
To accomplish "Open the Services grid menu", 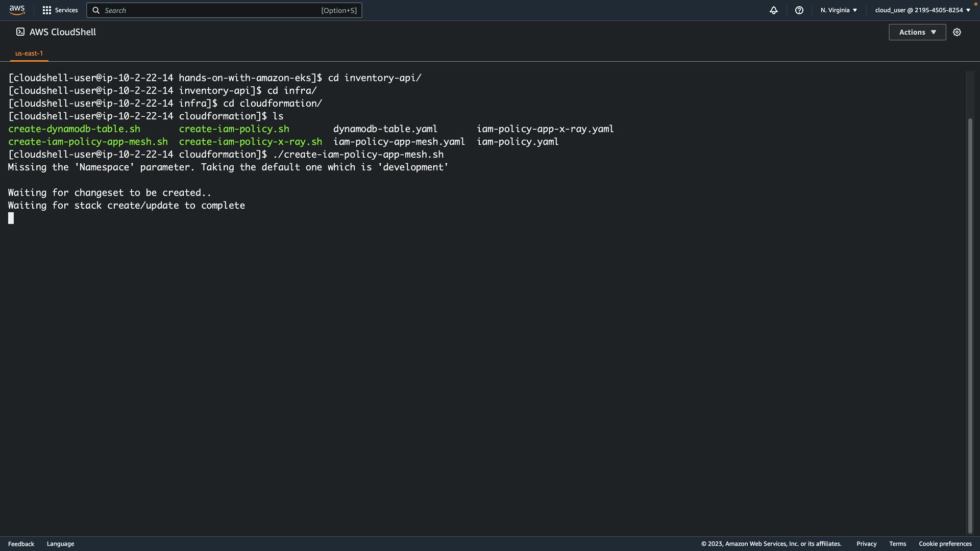I will click(x=47, y=10).
